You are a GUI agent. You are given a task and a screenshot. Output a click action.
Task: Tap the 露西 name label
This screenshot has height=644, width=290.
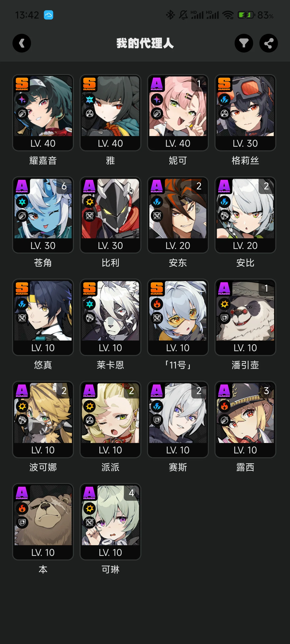[x=245, y=467]
